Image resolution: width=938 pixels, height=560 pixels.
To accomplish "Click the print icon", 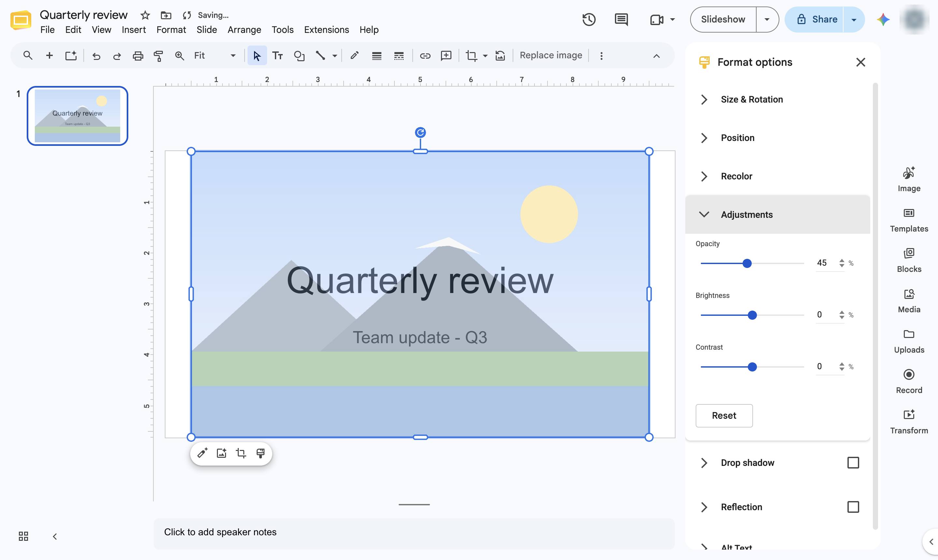I will point(138,56).
